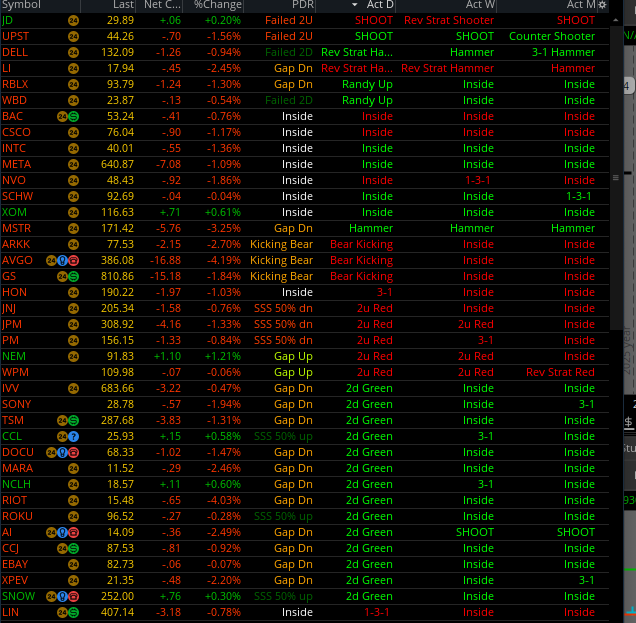Click LI last price 17.94
The image size is (636, 623).
[x=120, y=69]
